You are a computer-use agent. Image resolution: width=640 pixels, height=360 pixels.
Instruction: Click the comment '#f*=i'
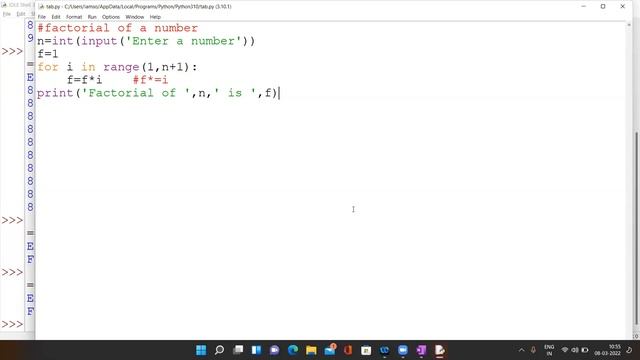pos(151,80)
